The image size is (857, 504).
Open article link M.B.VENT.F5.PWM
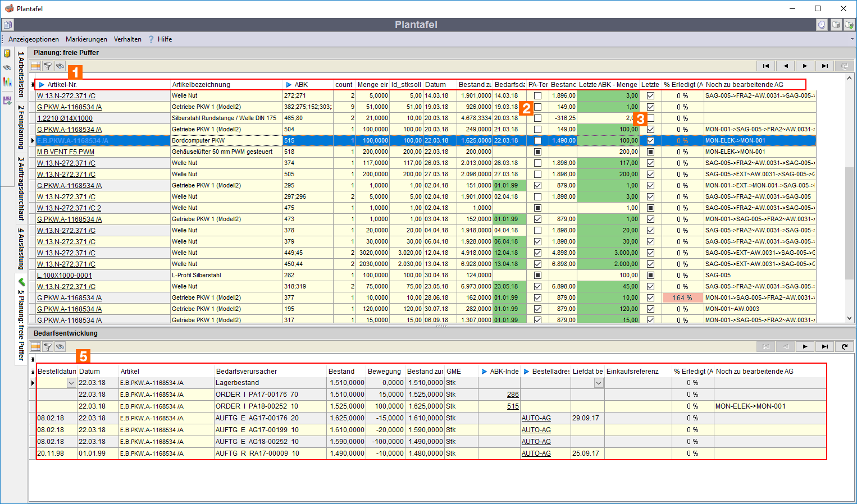click(66, 152)
